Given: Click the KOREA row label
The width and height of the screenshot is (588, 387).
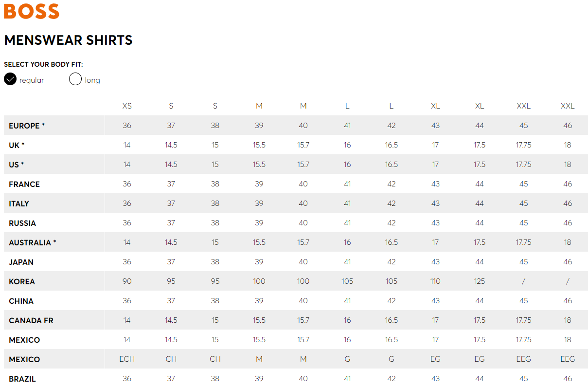Looking at the screenshot, I should pos(22,281).
